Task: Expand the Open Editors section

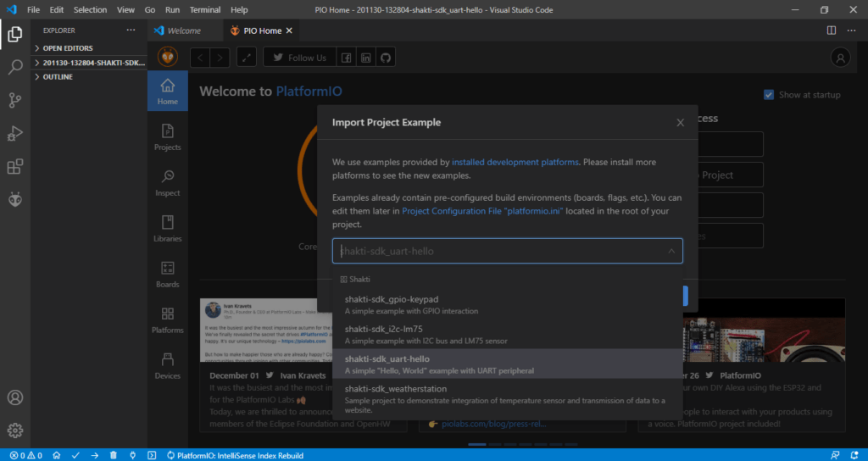Action: click(x=88, y=48)
